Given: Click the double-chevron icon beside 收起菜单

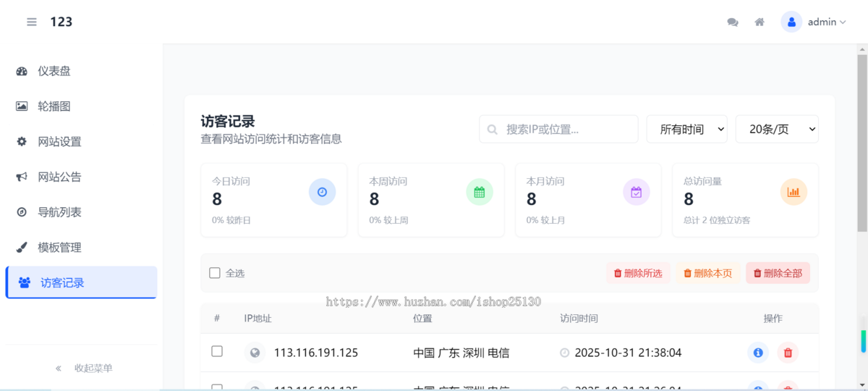Looking at the screenshot, I should click(59, 368).
